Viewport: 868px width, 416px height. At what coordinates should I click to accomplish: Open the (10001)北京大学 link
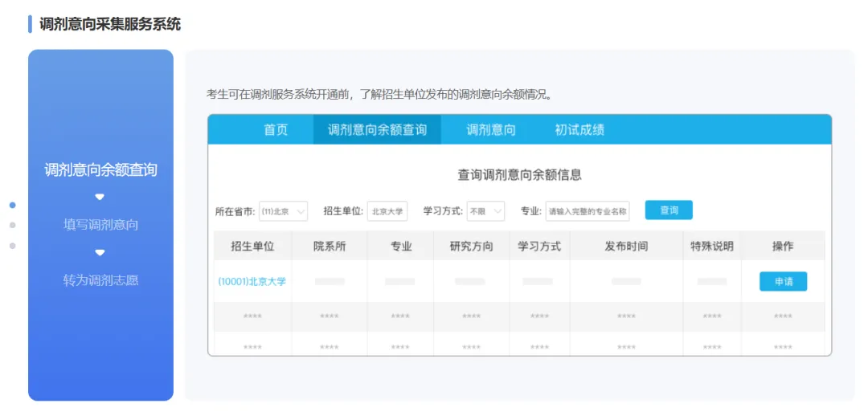tap(252, 282)
